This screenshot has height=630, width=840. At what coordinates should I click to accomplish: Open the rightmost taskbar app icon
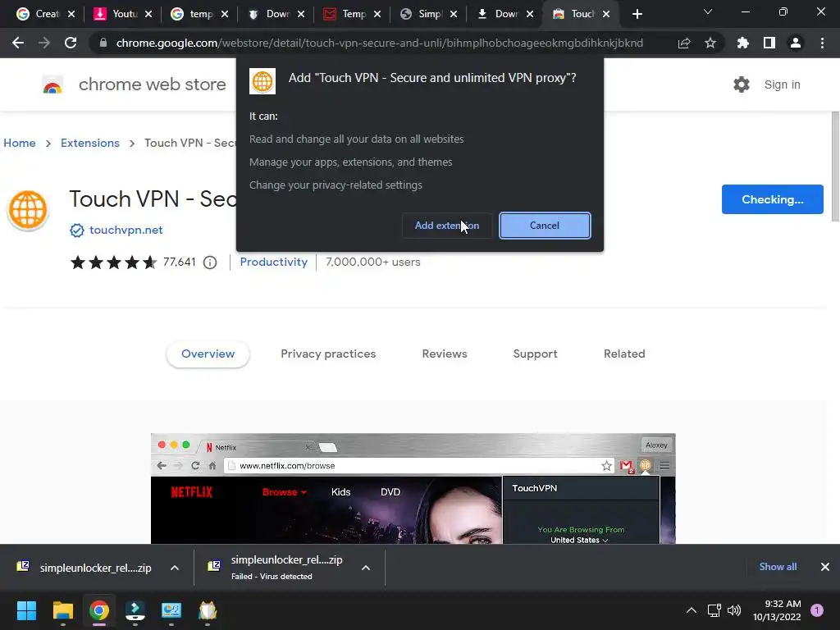point(208,610)
